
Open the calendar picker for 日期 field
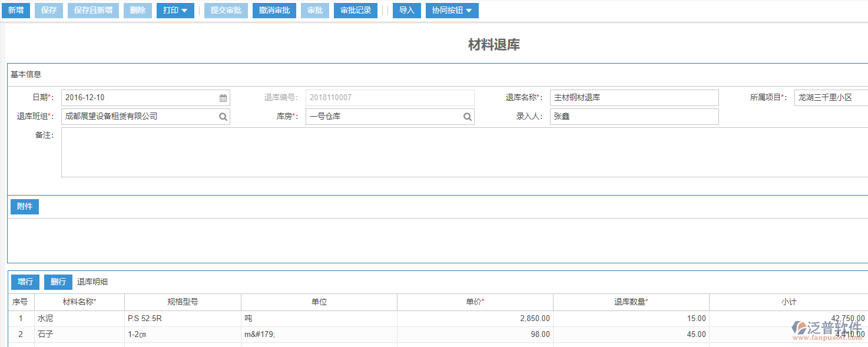[223, 97]
